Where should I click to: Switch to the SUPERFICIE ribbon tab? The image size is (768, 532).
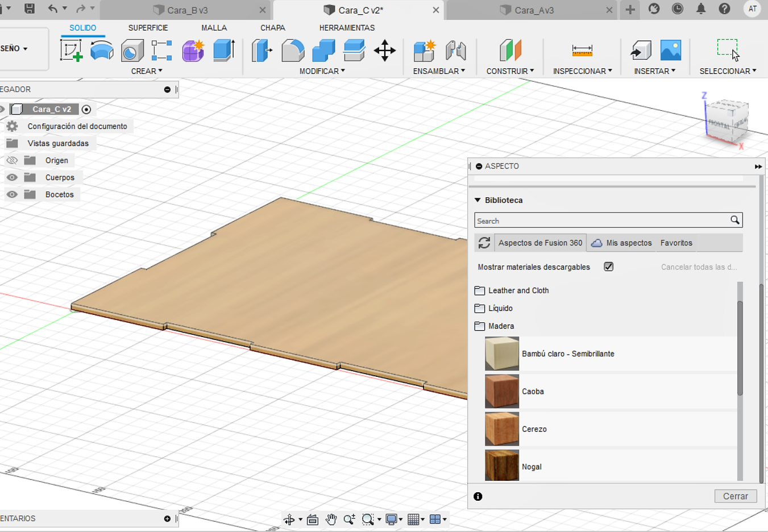[148, 28]
